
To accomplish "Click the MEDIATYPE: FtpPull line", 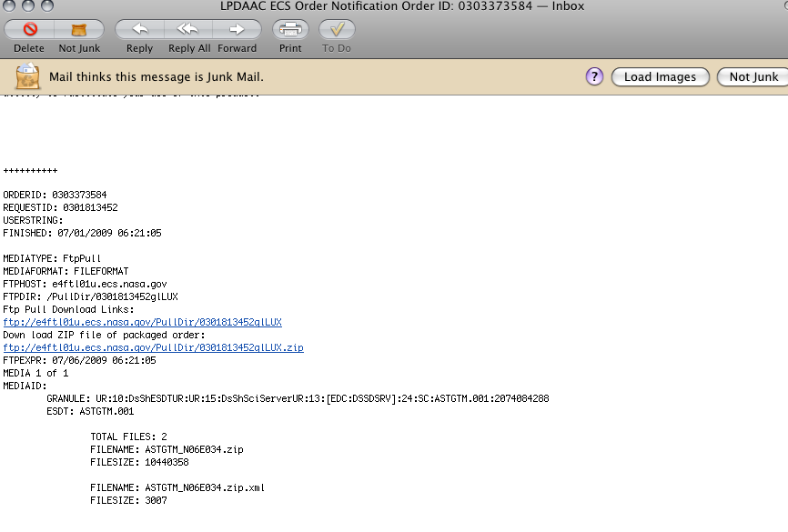I will coord(52,258).
